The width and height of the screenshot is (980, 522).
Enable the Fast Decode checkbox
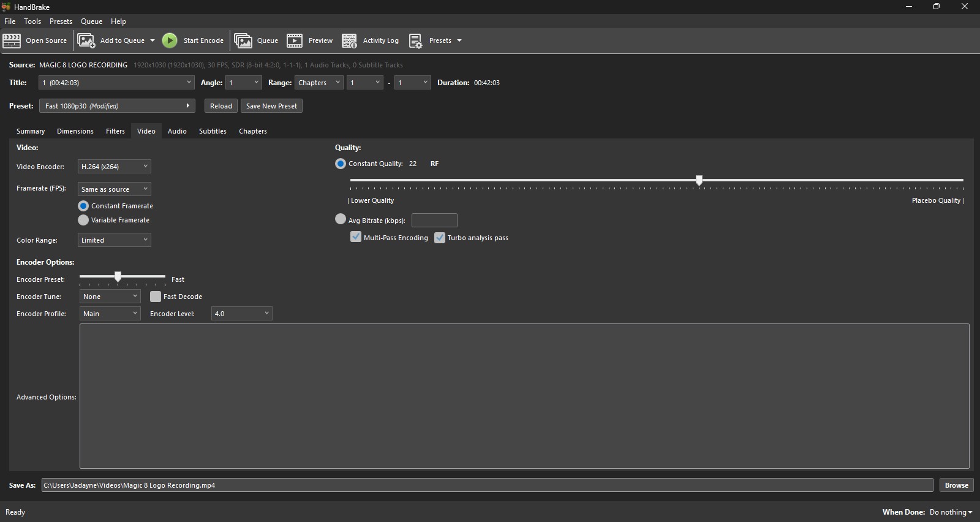point(156,297)
